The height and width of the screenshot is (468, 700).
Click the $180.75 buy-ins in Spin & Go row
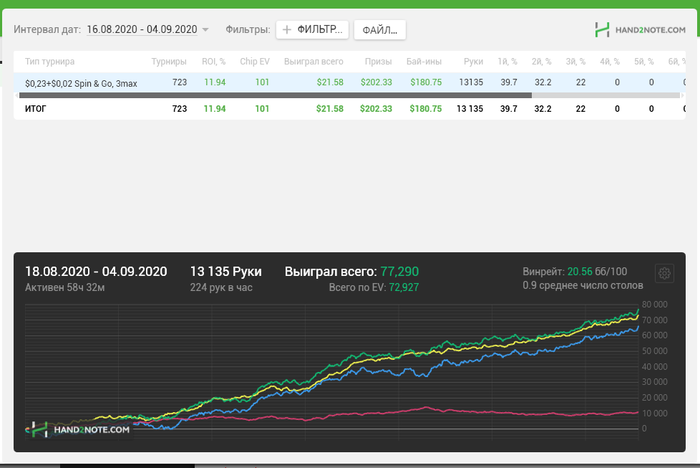425,83
